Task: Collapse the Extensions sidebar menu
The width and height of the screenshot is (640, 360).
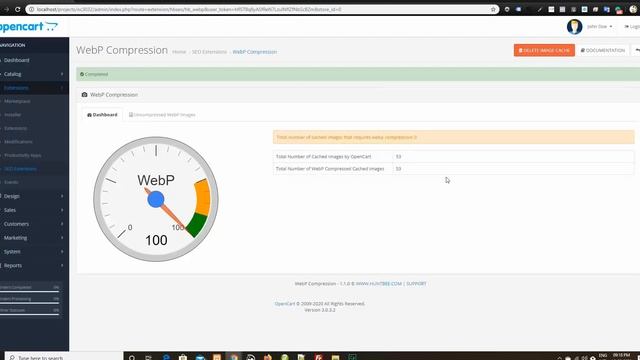Action: 34,88
